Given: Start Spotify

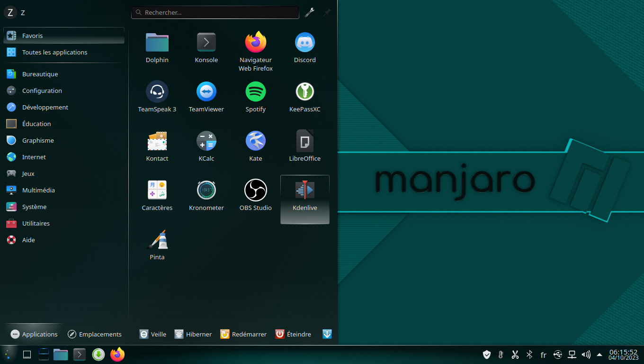Looking at the screenshot, I should [x=256, y=98].
